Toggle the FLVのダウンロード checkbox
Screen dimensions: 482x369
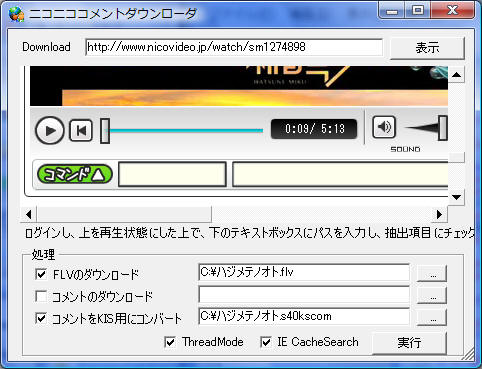pyautogui.click(x=41, y=274)
